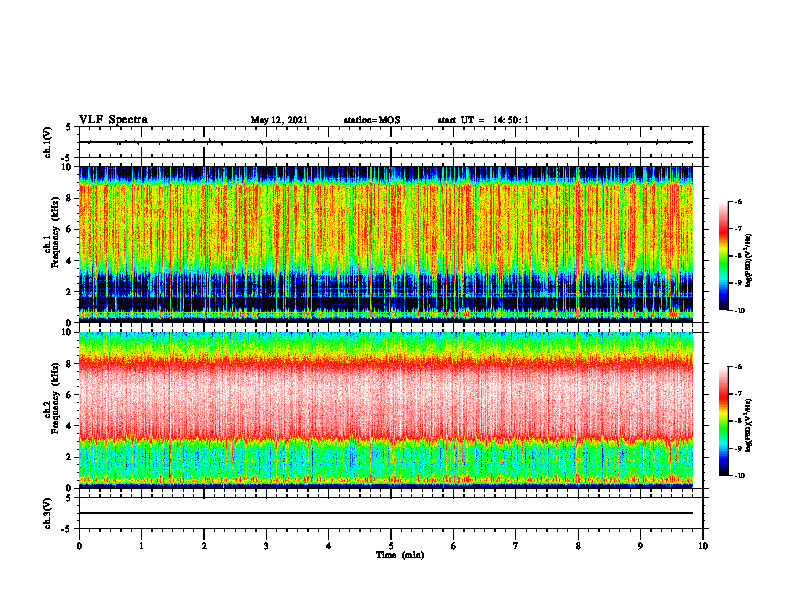792x612 pixels.
Task: Click the "2" kHz tick of ch.2 spectrogram
Action: (70, 457)
